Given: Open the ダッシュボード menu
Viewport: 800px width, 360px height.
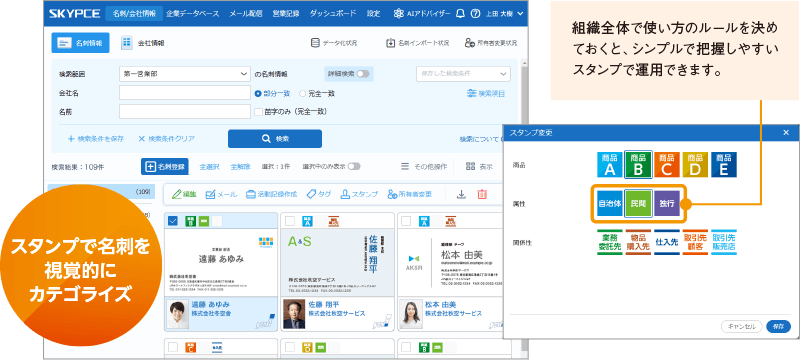Looking at the screenshot, I should [x=333, y=14].
